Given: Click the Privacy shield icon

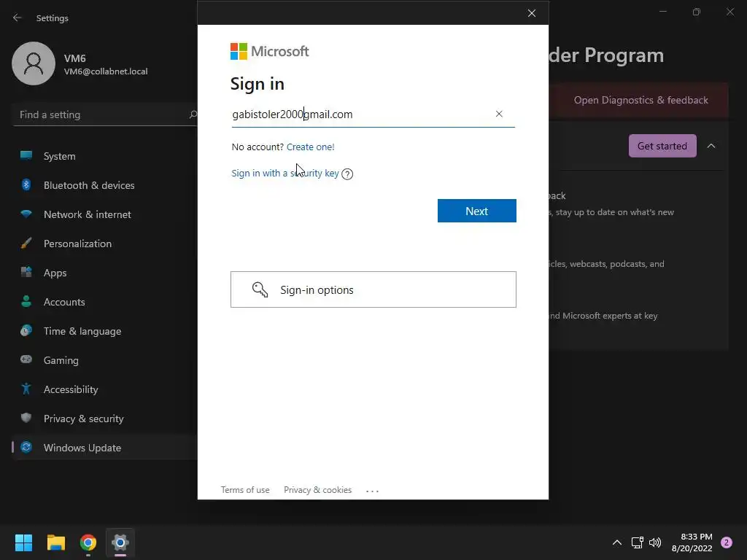Looking at the screenshot, I should [26, 418].
